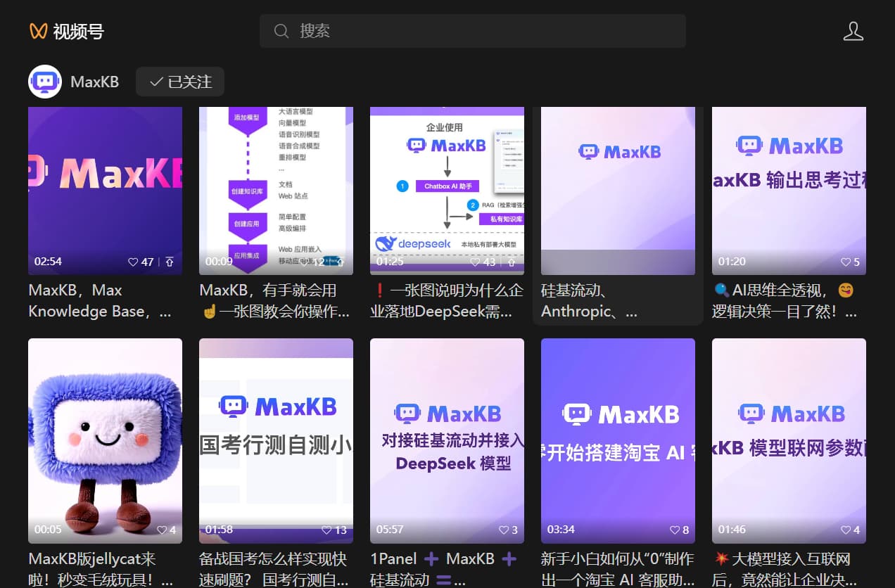Open the 对接硅基流动并接入 DeepSeek 模型 thumbnail
Screen dimensions: 895x588
tap(447, 441)
